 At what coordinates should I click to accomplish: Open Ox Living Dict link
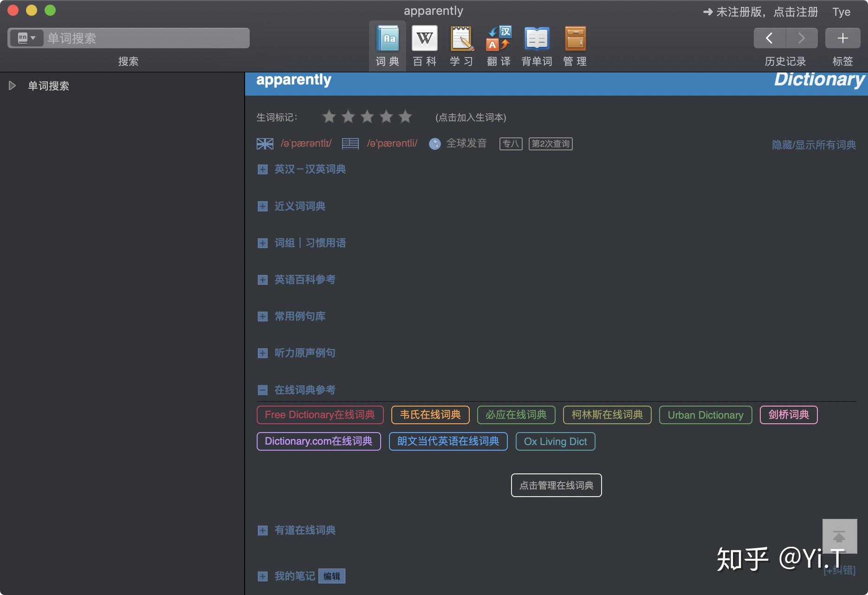tap(555, 441)
